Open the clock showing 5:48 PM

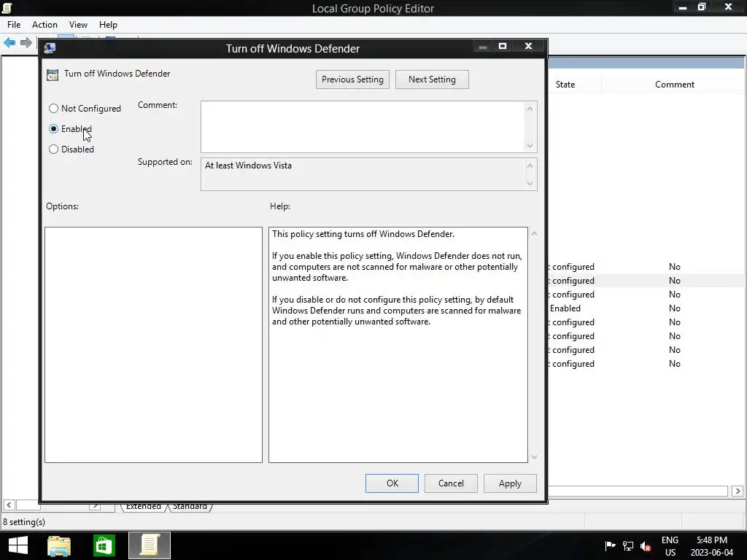pyautogui.click(x=712, y=546)
